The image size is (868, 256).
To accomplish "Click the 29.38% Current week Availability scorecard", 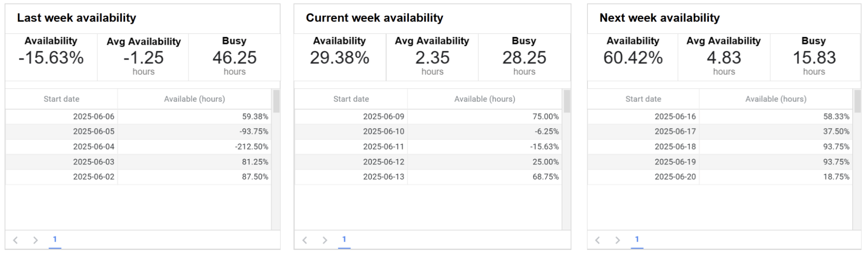I will [340, 57].
